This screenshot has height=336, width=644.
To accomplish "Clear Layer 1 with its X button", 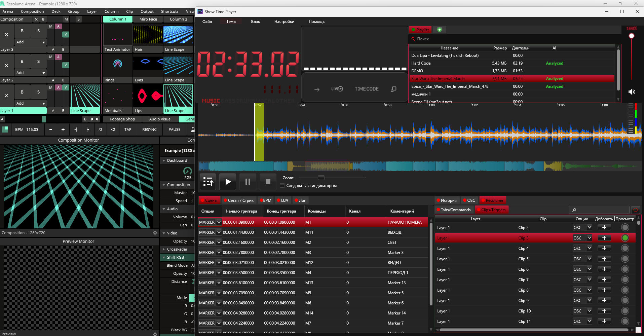I will click(6, 96).
